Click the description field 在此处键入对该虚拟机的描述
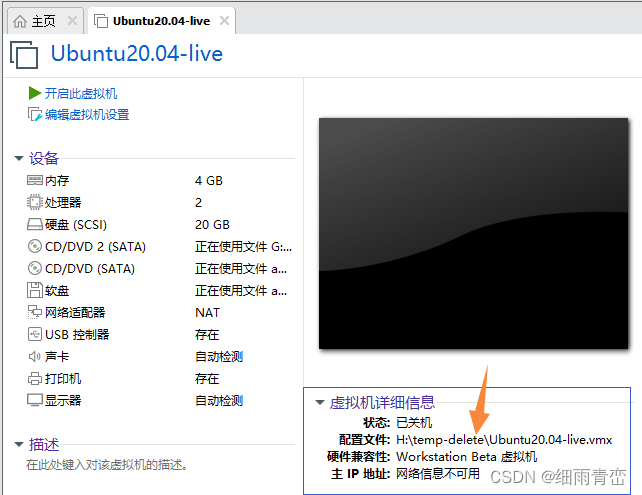The image size is (642, 495). 107,465
